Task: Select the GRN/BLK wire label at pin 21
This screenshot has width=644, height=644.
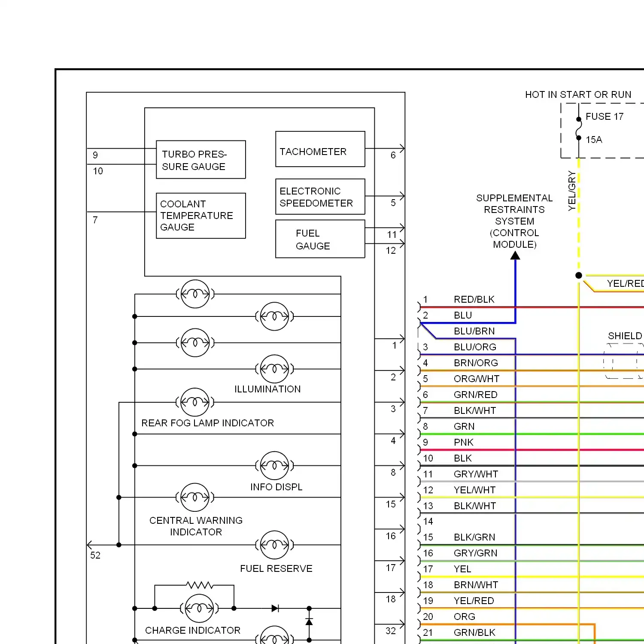Action: tap(474, 632)
